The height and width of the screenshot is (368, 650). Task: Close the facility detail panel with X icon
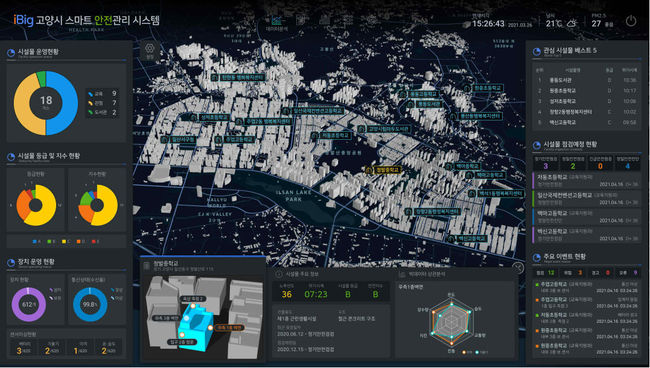(518, 268)
